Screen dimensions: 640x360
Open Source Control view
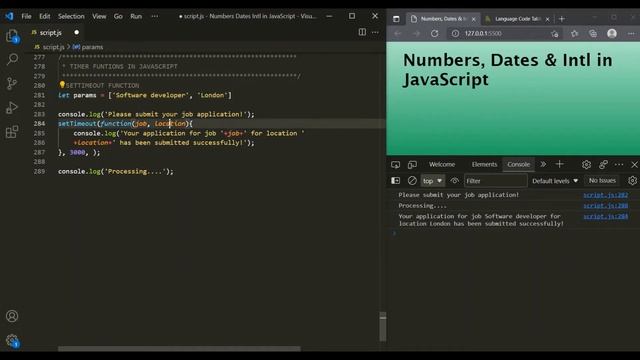12,84
